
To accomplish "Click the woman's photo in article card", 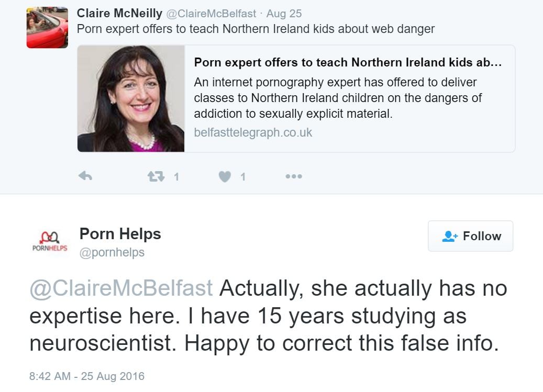I will click(x=131, y=98).
